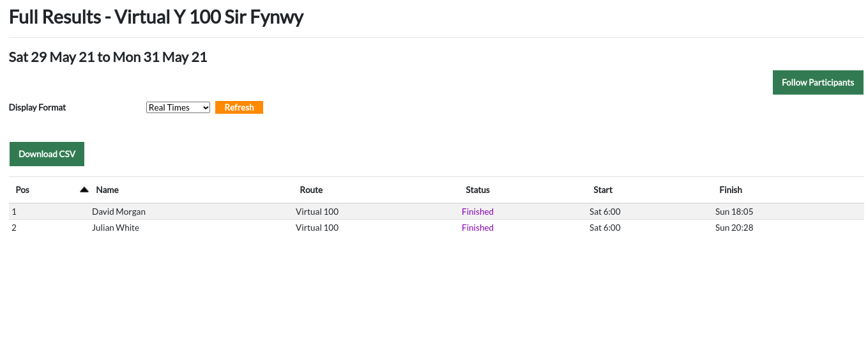
Task: Click Julian White's Sun 20:28 finish time
Action: [734, 228]
